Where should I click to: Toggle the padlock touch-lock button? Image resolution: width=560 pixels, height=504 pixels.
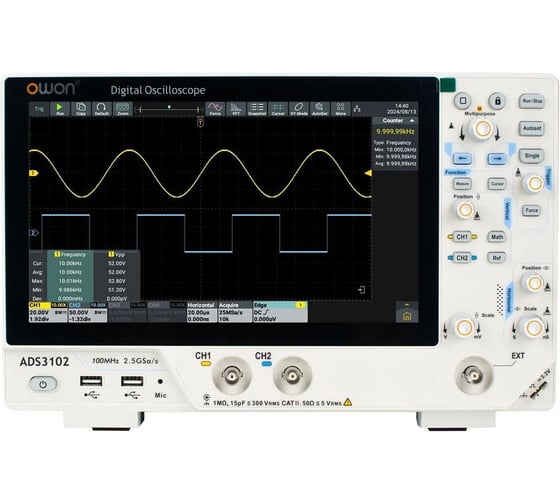(497, 101)
